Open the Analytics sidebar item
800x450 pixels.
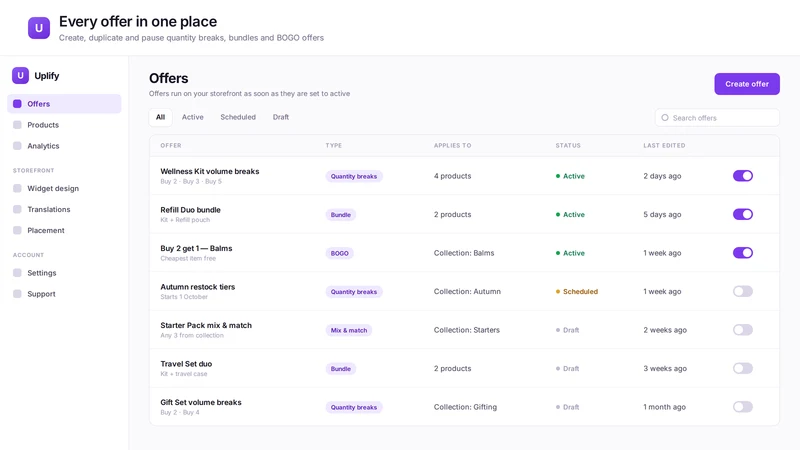[64, 146]
